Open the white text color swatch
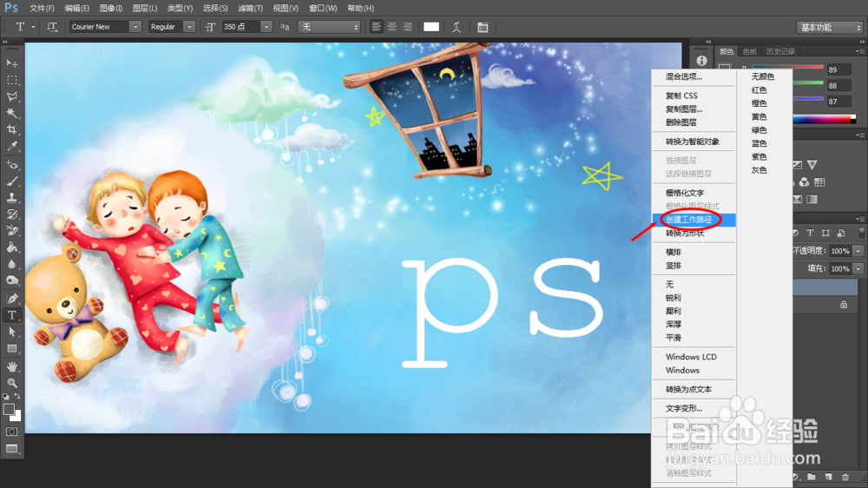Viewport: 868px width, 488px height. pos(431,27)
